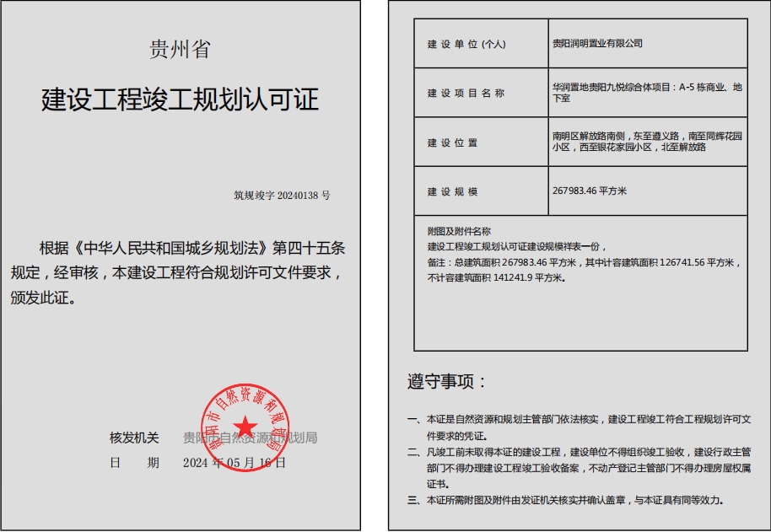Click the company name 贵阳润明置业有限公司
This screenshot has height=532, width=771.
597,43
